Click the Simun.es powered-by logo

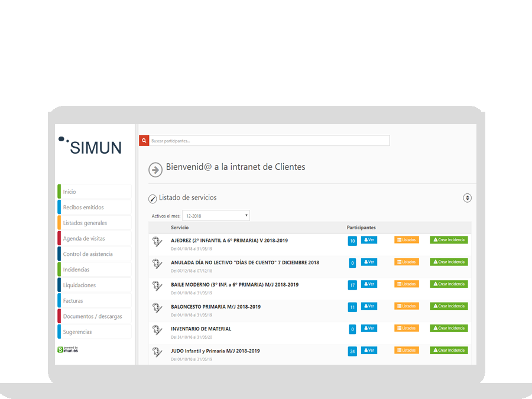[68, 349]
